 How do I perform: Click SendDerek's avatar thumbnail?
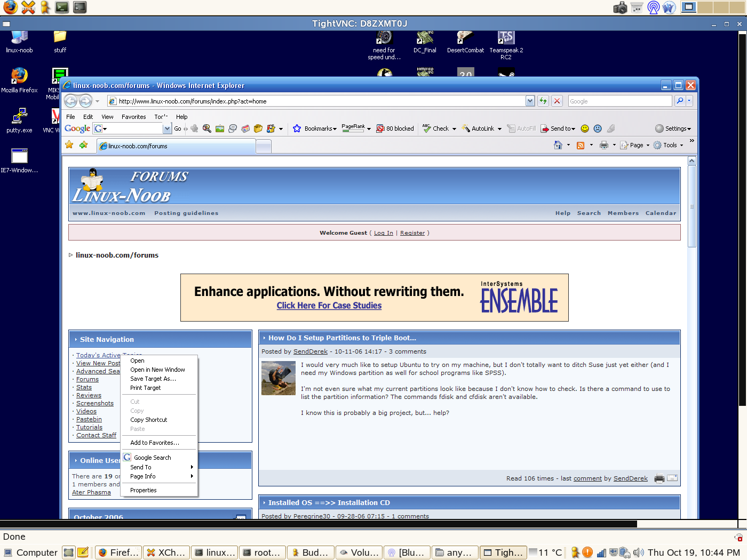pos(278,378)
